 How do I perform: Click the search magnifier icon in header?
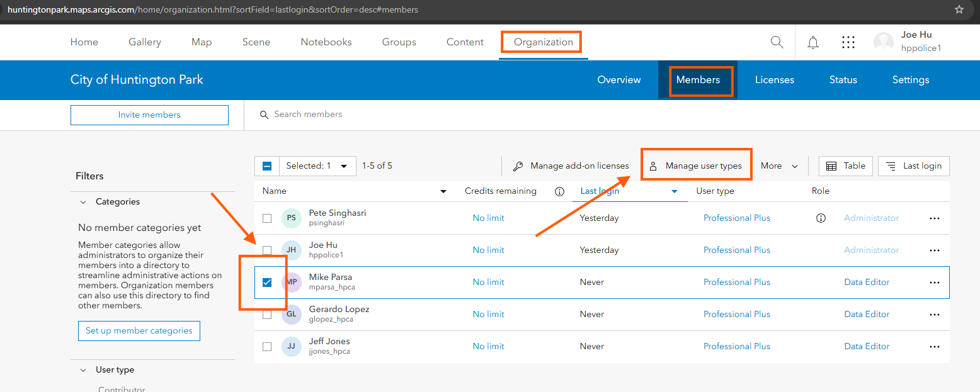pos(777,42)
